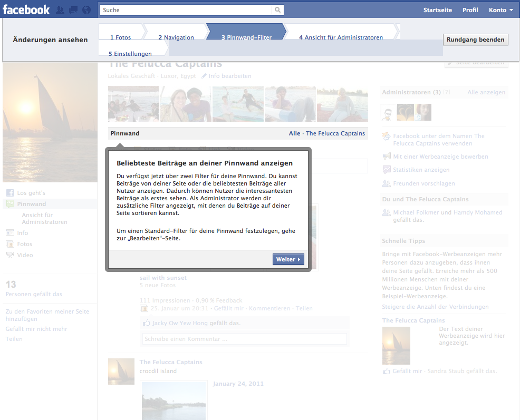Click the Facebook logo

[26, 9]
